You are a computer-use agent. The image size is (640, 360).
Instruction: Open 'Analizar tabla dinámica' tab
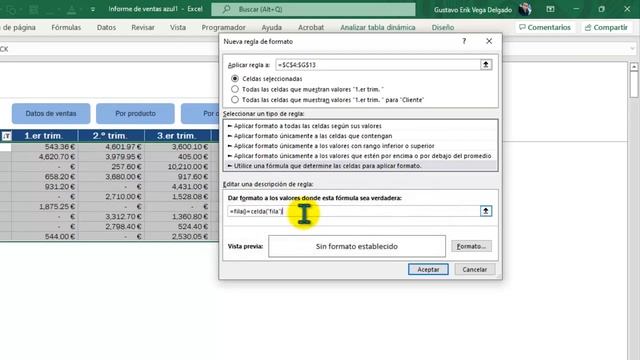378,27
